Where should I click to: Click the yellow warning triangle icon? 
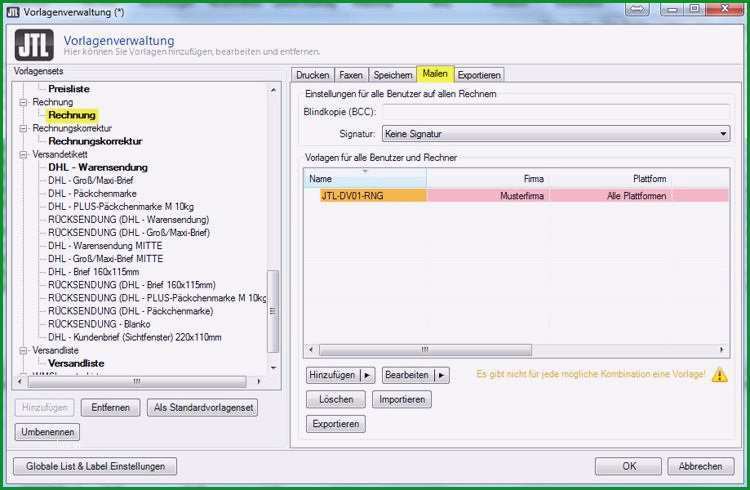(719, 375)
